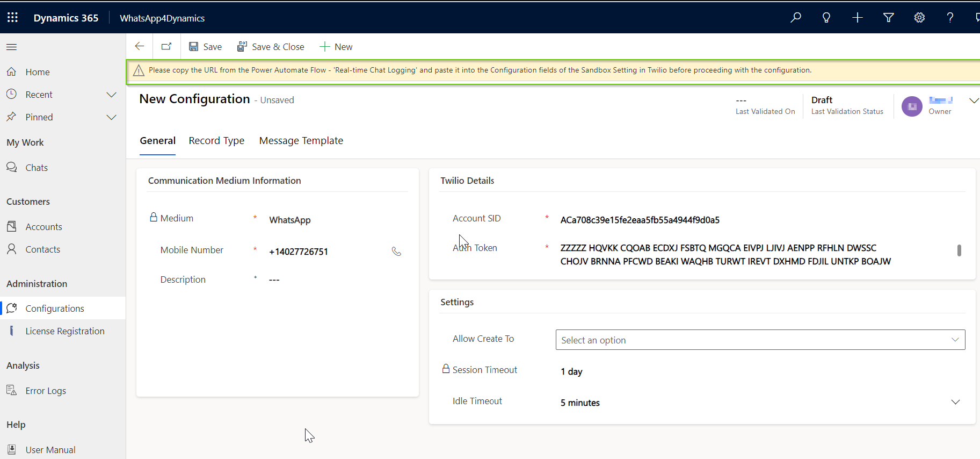
Task: Open the Allow Create To dropdown
Action: [x=760, y=340]
